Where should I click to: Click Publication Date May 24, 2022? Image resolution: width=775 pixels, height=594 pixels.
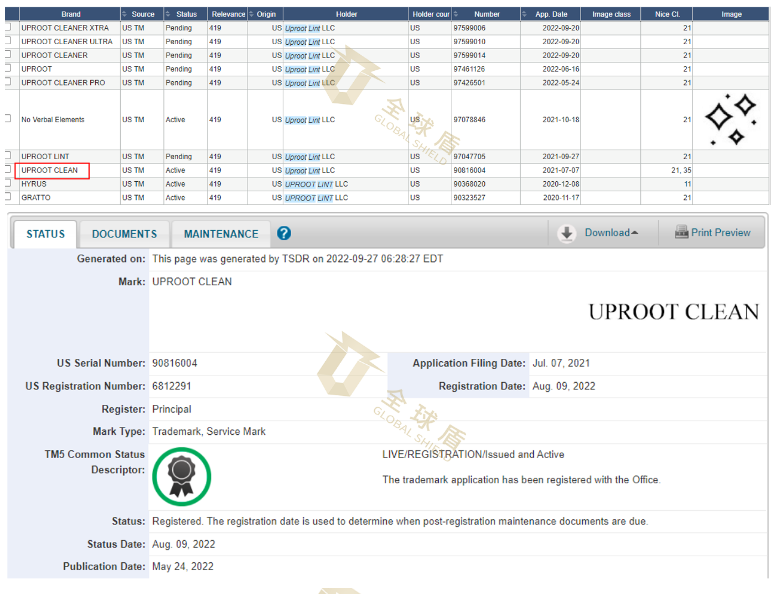(183, 566)
